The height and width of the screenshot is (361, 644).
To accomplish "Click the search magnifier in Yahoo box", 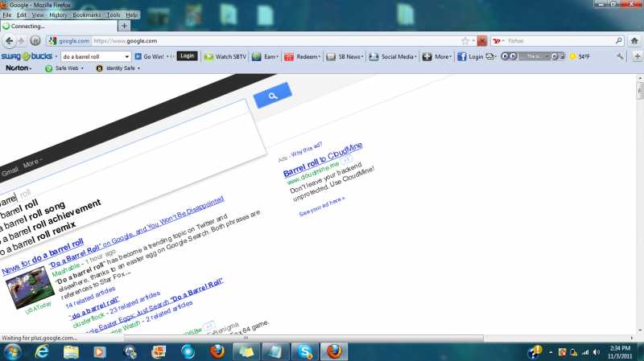I will coord(619,41).
